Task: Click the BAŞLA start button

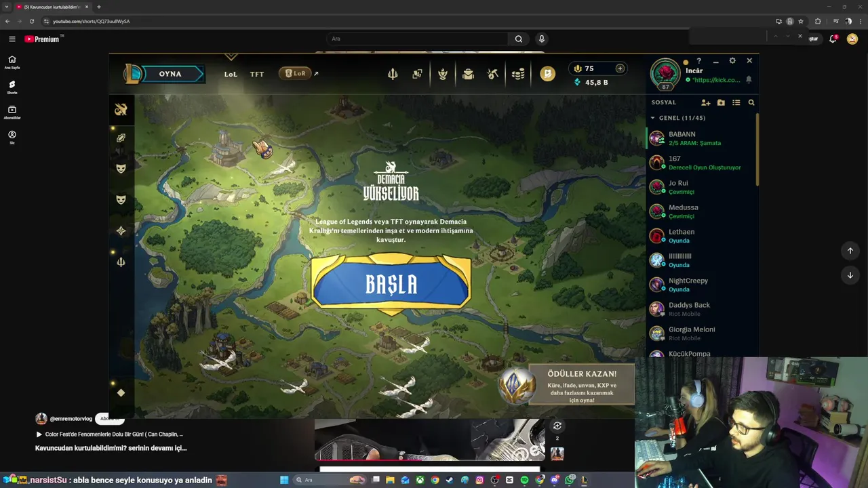Action: click(x=391, y=285)
